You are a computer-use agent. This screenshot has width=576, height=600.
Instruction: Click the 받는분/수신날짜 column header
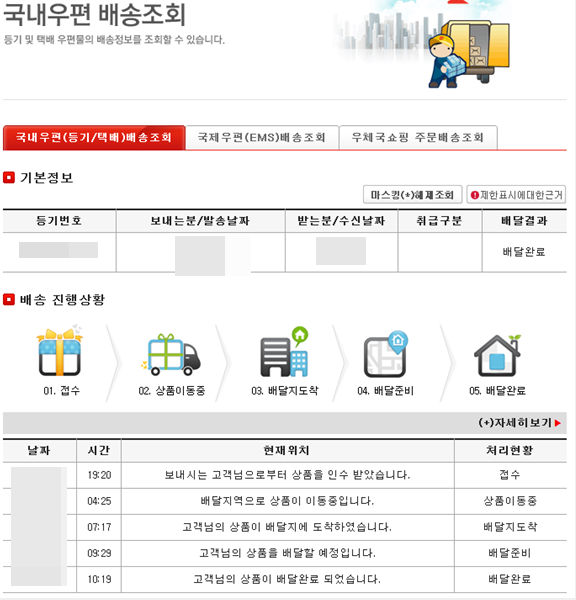341,221
